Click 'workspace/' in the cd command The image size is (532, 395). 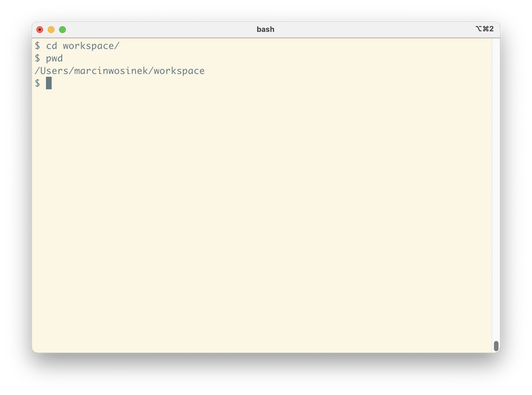(x=91, y=46)
